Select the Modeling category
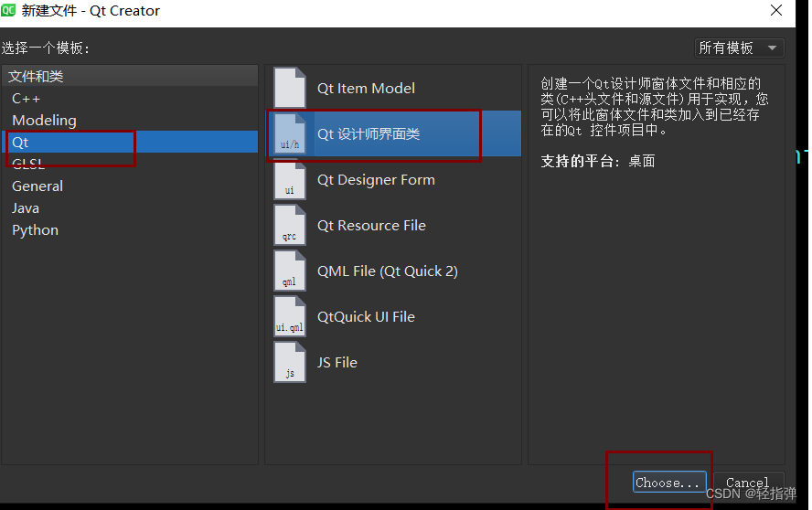 [130, 120]
